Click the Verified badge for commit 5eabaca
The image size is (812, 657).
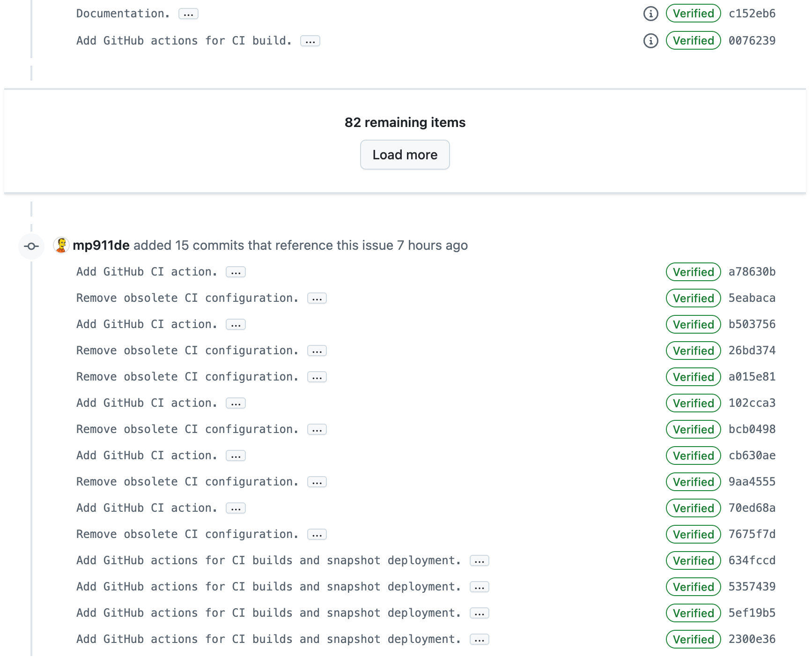693,298
